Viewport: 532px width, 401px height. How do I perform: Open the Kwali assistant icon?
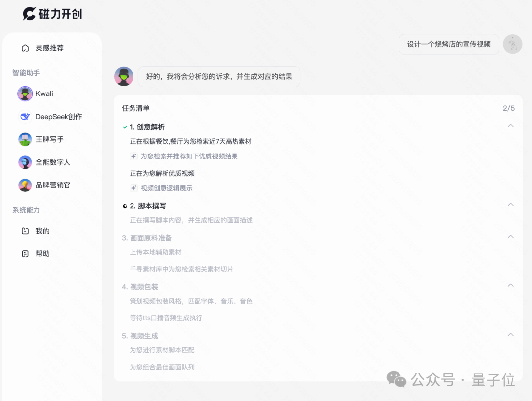(x=25, y=93)
